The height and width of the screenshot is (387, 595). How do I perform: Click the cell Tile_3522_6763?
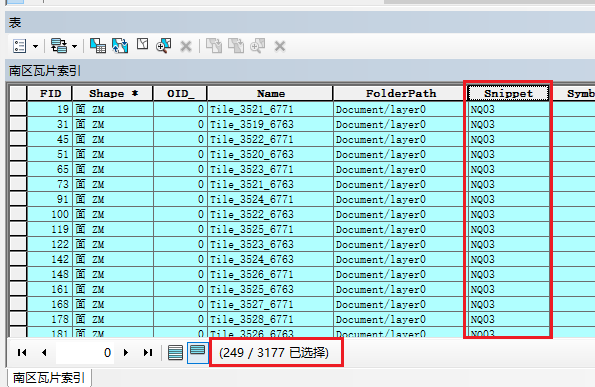(x=270, y=214)
